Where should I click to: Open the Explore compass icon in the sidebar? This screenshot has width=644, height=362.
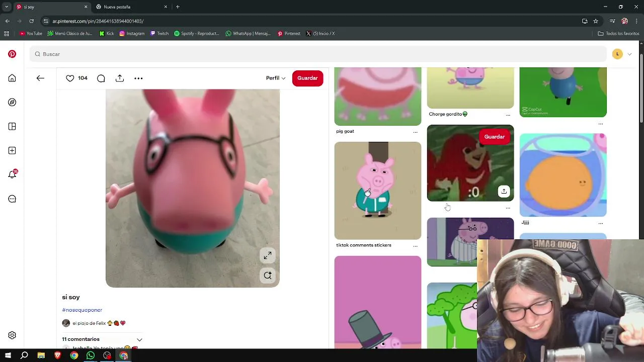12,102
